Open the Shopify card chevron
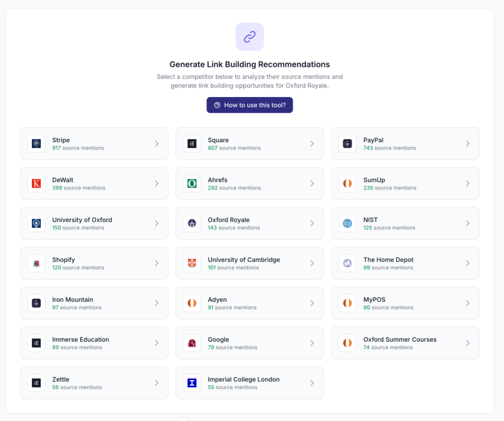Image resolution: width=504 pixels, height=421 pixels. pyautogui.click(x=157, y=263)
